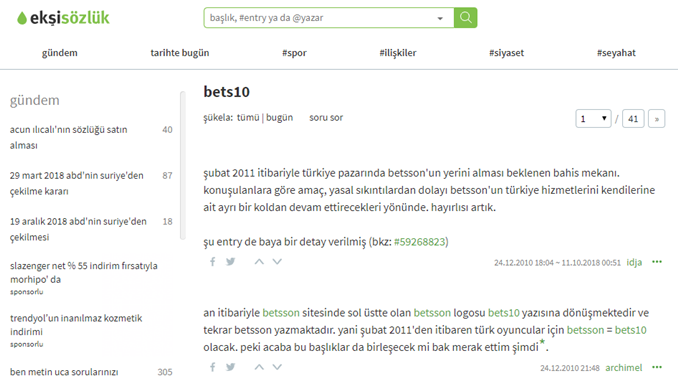Sort entries by şükela tümü
The height and width of the screenshot is (381, 678).
point(248,118)
